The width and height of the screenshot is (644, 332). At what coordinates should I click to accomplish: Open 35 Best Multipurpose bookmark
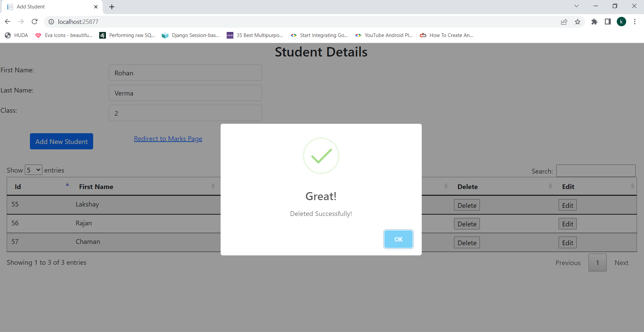[255, 35]
